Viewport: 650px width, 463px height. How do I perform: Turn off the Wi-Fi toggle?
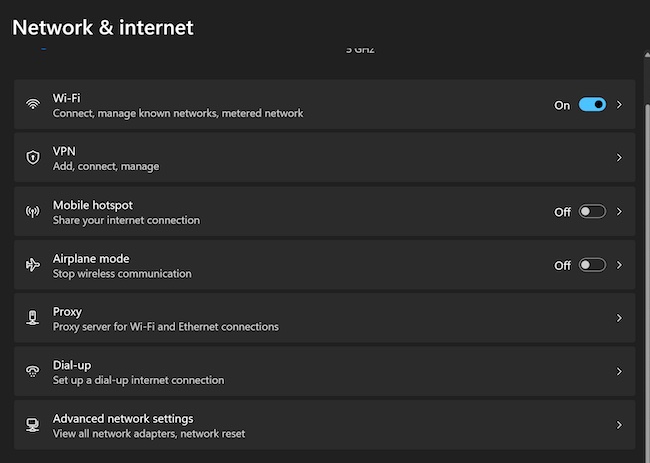(x=592, y=104)
